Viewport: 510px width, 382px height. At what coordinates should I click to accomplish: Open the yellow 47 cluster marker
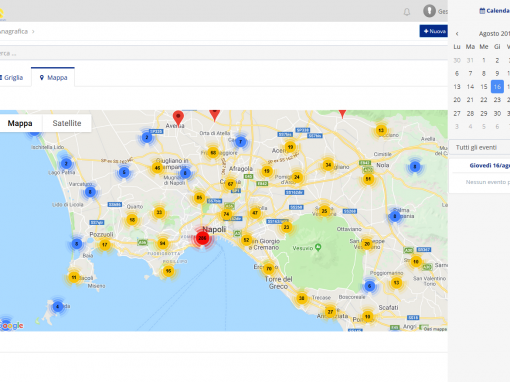[255, 212]
